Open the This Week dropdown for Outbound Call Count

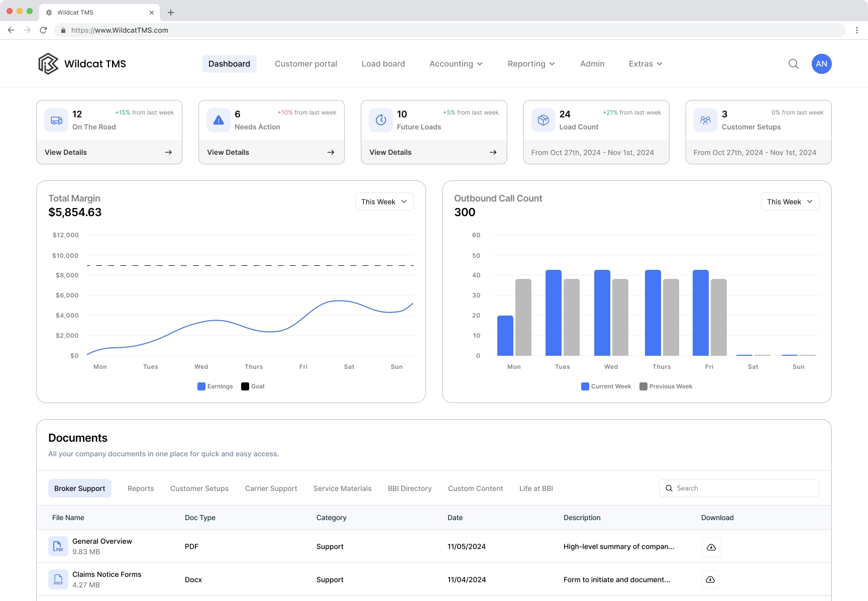[790, 202]
